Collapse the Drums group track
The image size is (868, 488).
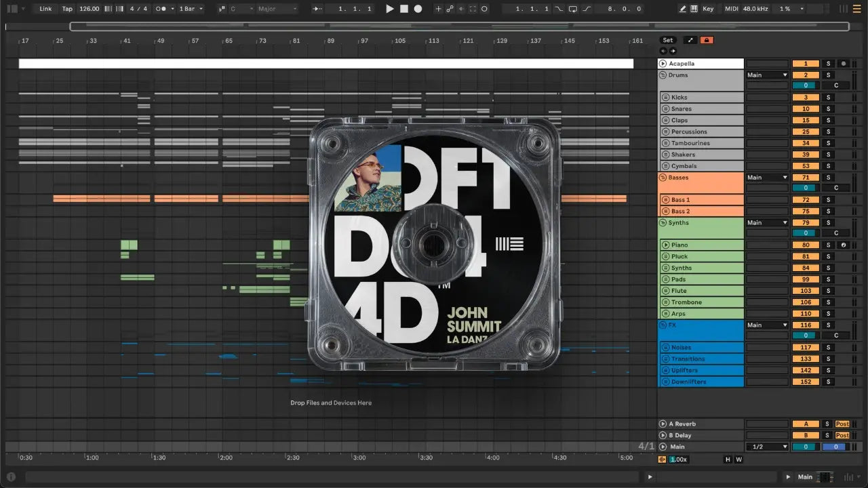click(663, 75)
